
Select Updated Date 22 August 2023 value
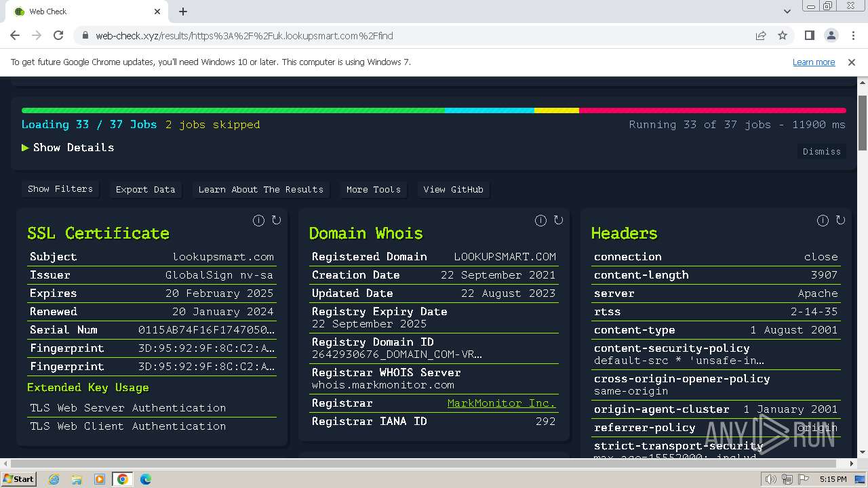click(509, 293)
